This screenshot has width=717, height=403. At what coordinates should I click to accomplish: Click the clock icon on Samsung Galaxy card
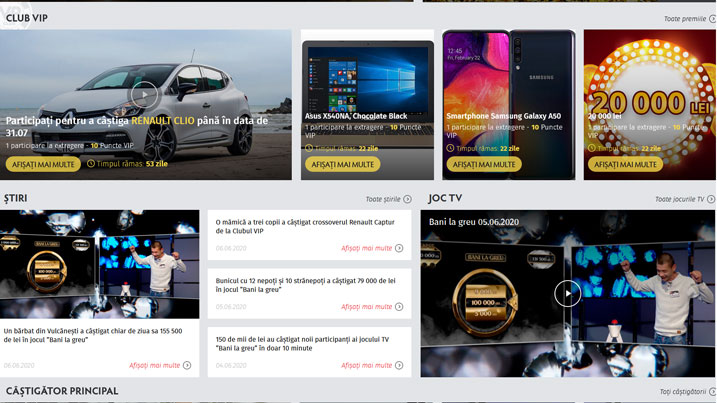tap(450, 148)
